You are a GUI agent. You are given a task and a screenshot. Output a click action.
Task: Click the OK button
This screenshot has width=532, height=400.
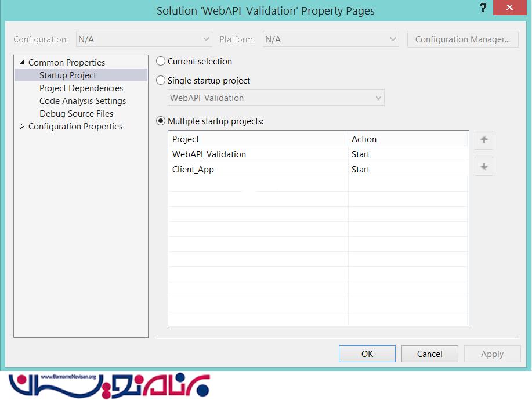click(x=367, y=354)
